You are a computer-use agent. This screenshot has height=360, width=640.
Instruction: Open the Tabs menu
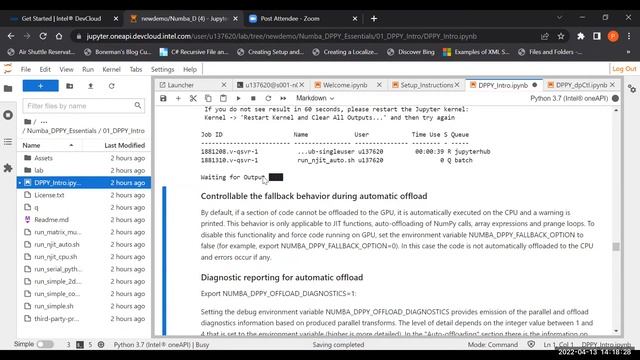coord(136,69)
